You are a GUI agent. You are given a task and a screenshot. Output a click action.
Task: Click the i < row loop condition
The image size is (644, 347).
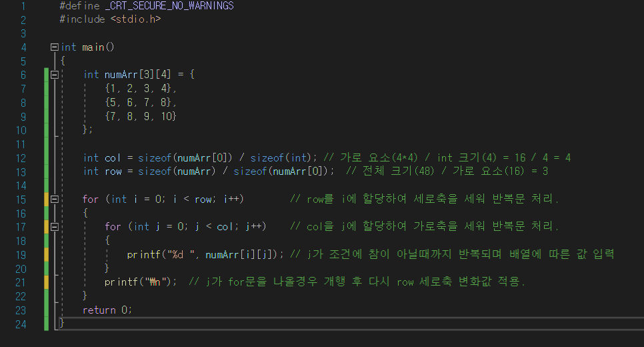(x=193, y=200)
